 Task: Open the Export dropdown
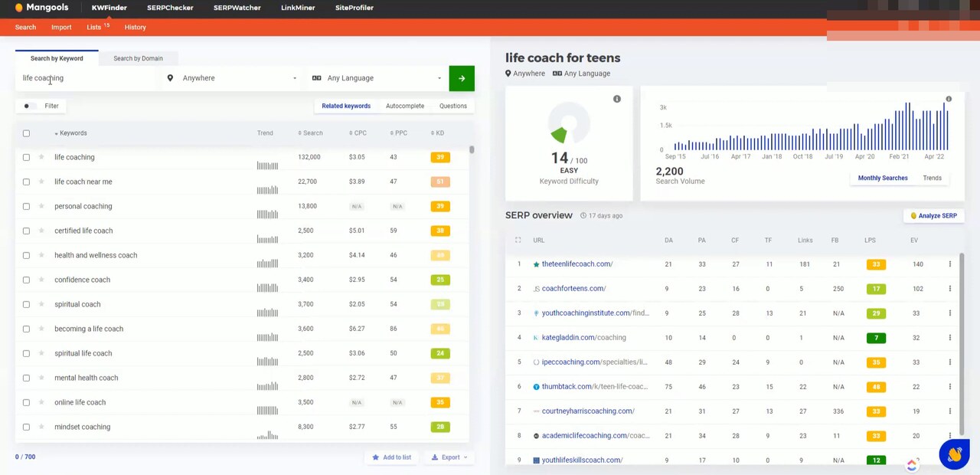click(449, 457)
